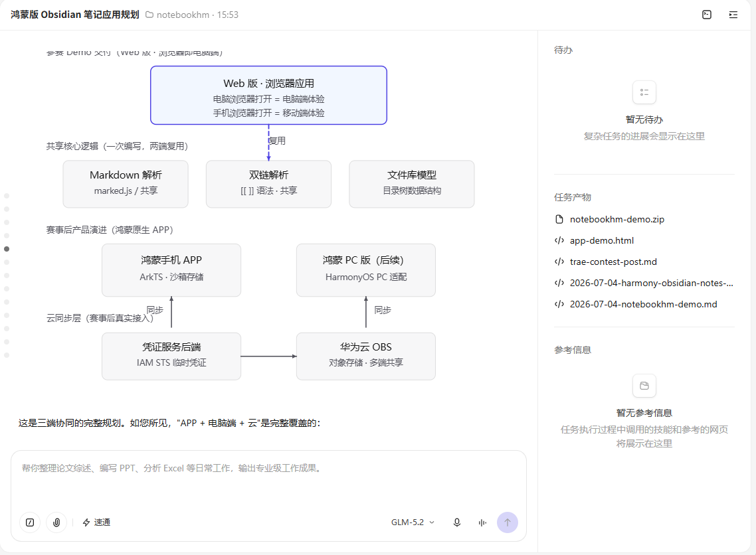Click the 暂无参考信息 placeholder text
The width and height of the screenshot is (756, 555).
pos(644,413)
